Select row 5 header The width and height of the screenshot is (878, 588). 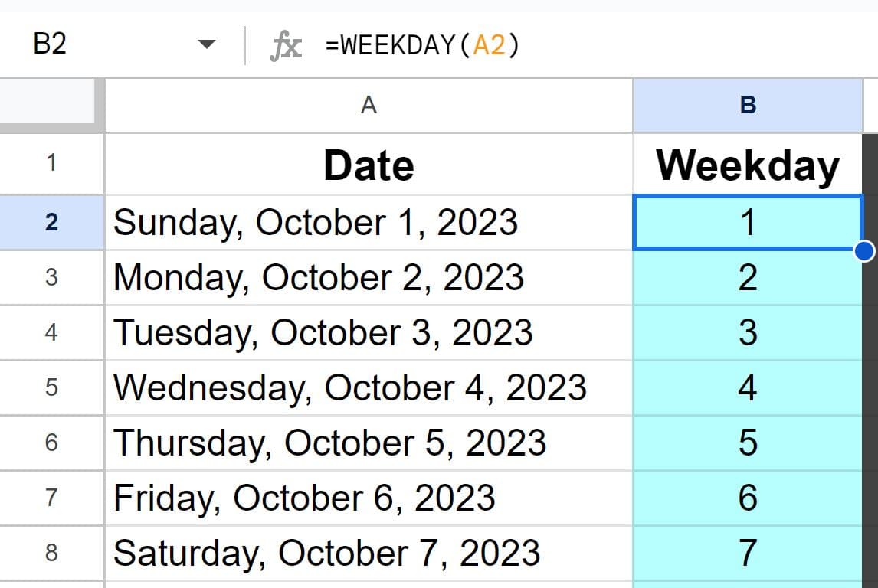click(x=51, y=387)
